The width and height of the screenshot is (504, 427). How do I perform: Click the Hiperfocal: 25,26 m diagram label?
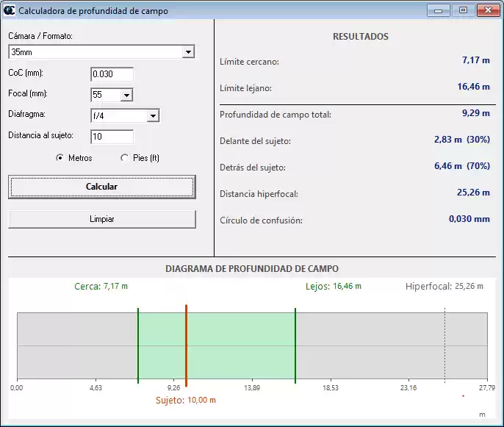pos(444,286)
